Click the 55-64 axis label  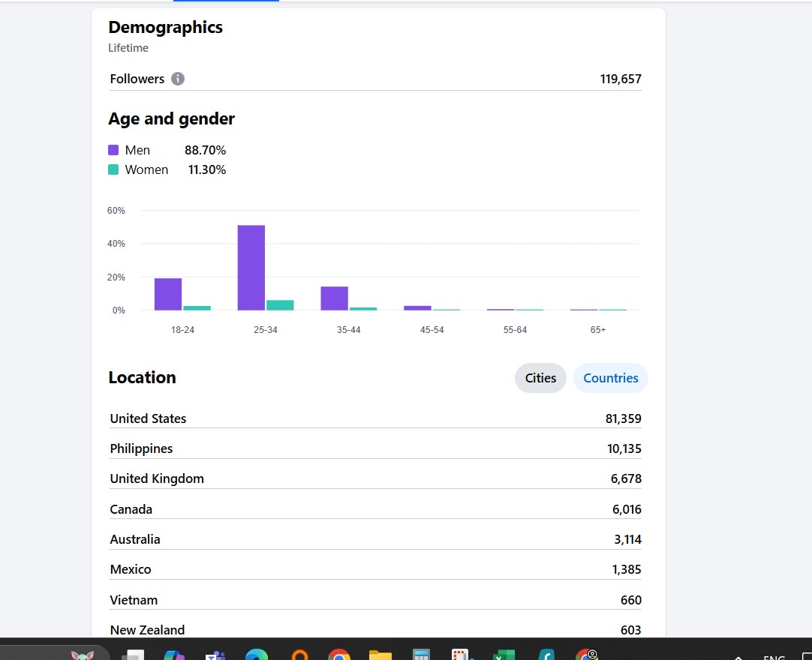click(515, 330)
